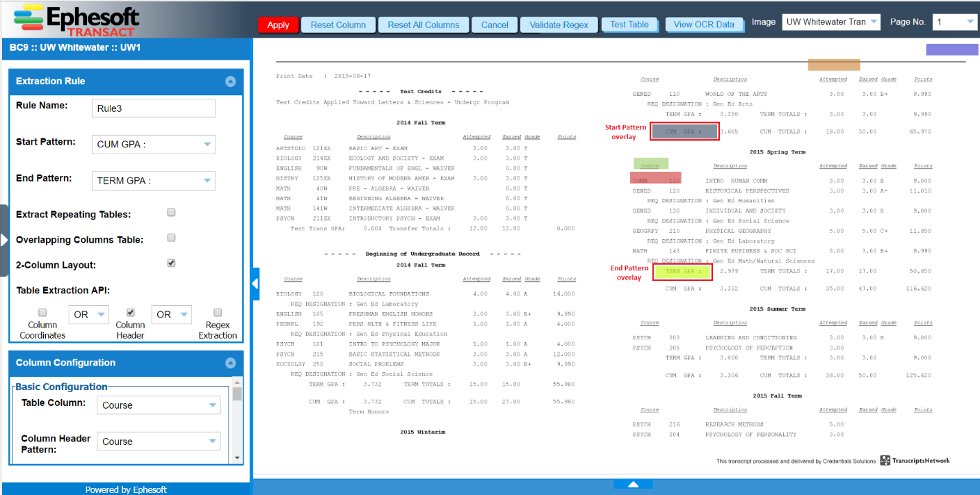Image resolution: width=980 pixels, height=495 pixels.
Task: Collapse the Column Configuration panel
Action: pos(231,363)
